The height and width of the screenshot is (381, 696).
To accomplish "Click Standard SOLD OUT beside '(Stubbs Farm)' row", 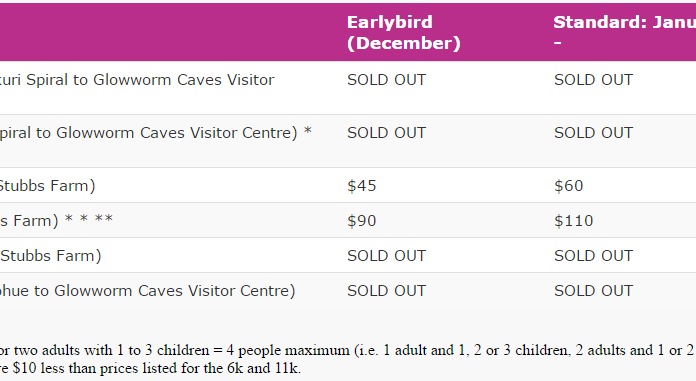I will click(593, 256).
